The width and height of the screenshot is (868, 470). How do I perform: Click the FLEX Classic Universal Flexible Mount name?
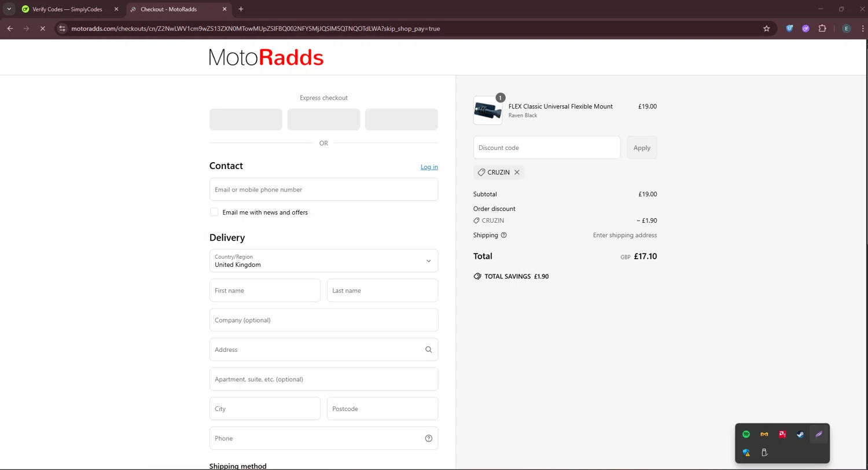click(x=560, y=107)
